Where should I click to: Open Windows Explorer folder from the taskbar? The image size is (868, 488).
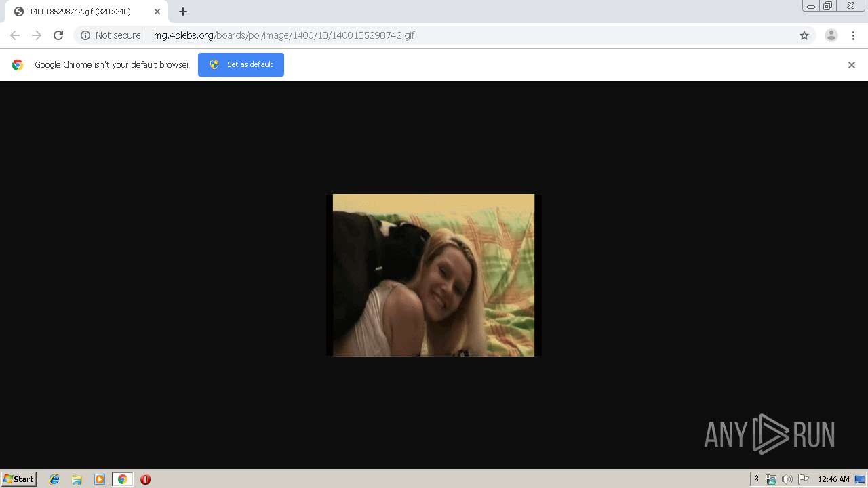click(77, 479)
